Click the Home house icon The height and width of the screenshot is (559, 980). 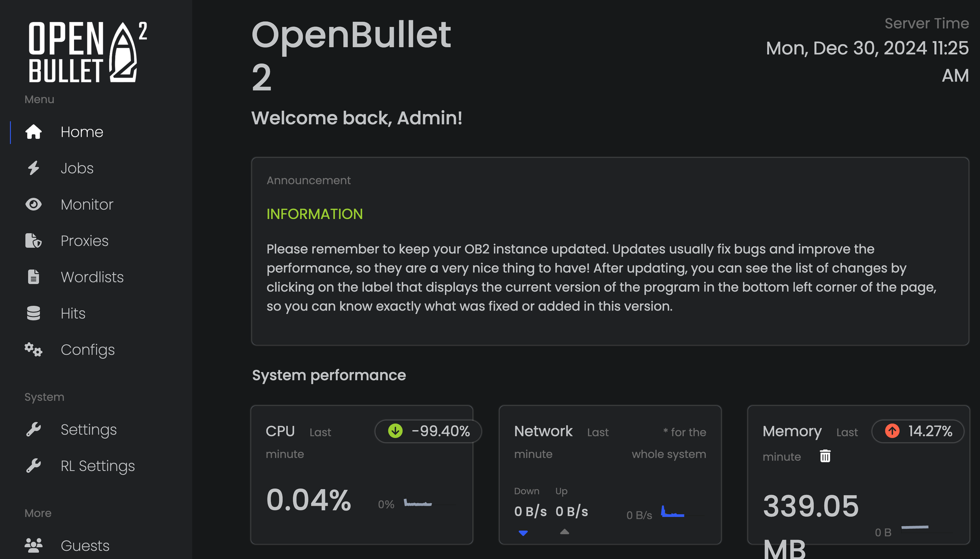tap(33, 132)
